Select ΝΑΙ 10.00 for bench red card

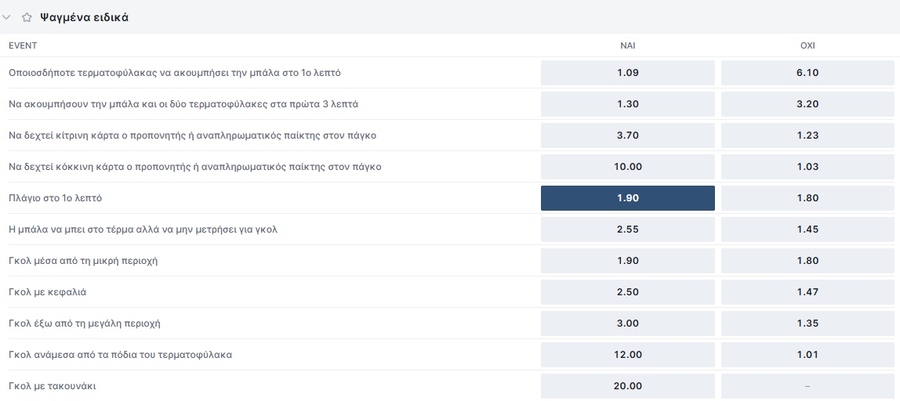(628, 167)
